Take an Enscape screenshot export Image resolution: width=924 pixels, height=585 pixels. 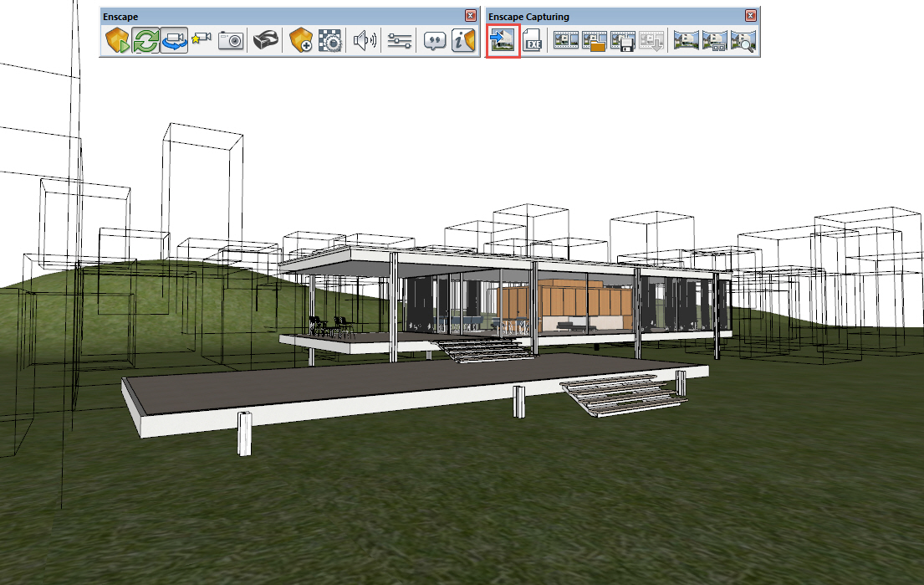[503, 41]
